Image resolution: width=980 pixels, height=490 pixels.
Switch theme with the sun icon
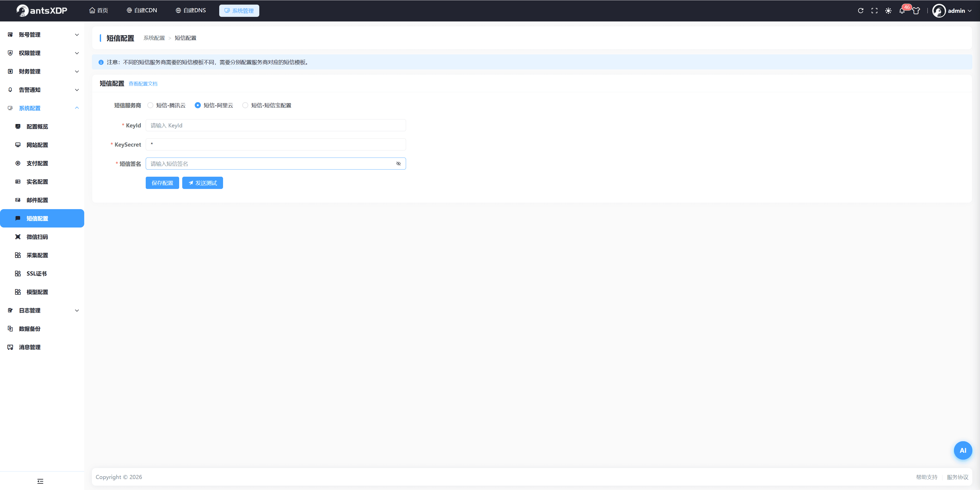888,11
